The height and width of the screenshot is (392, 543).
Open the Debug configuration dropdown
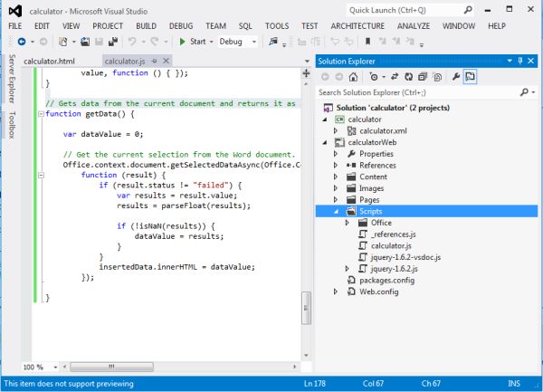click(254, 42)
